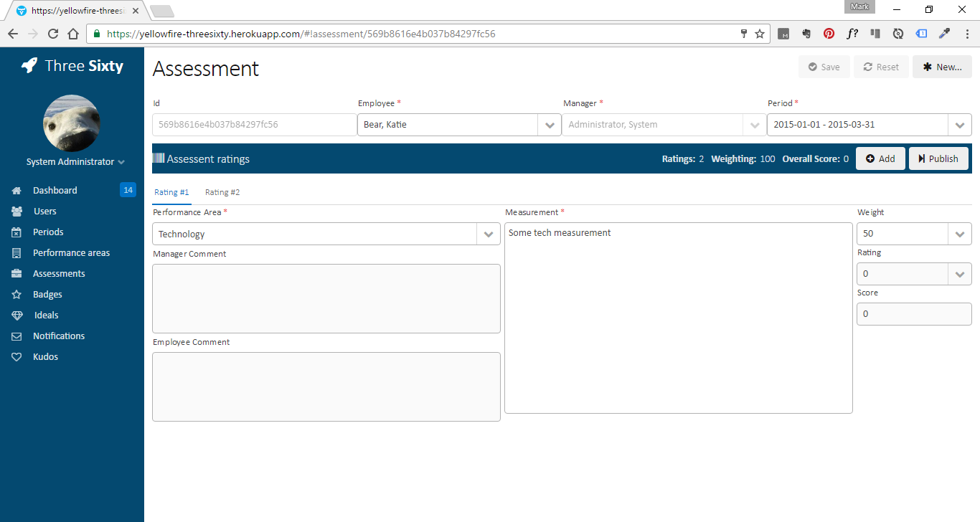Click the Periods calendar icon
The width and height of the screenshot is (980, 522).
(17, 232)
